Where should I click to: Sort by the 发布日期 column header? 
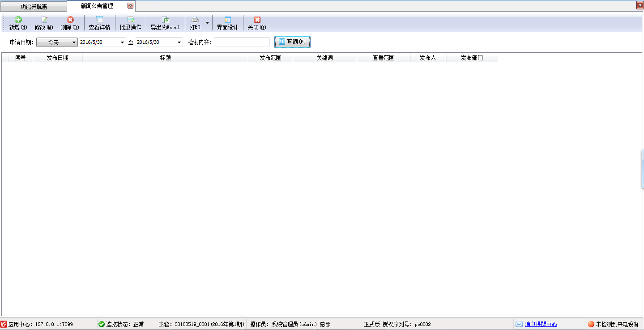(57, 58)
